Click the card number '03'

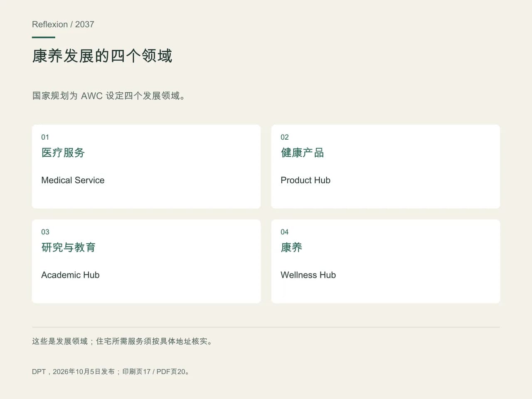pos(45,232)
